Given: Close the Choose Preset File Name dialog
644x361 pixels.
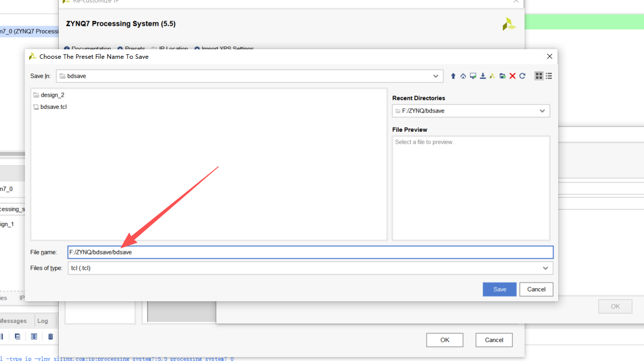Looking at the screenshot, I should [550, 56].
